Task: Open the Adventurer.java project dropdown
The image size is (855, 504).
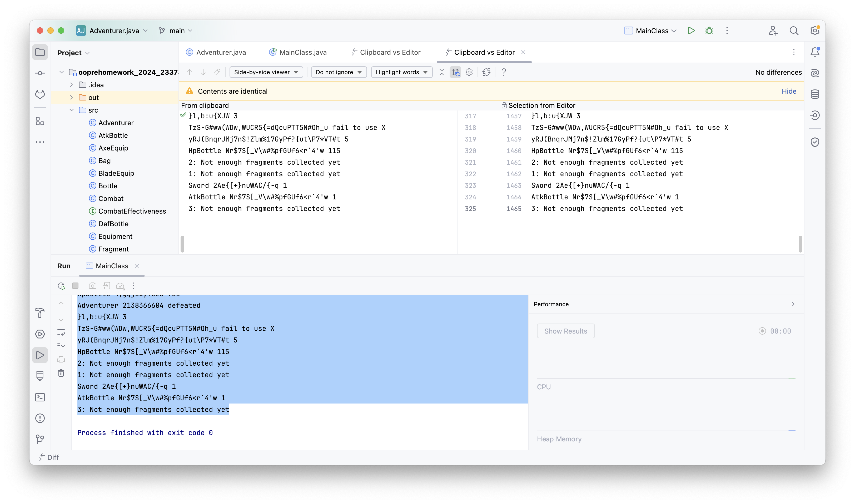Action: point(112,31)
